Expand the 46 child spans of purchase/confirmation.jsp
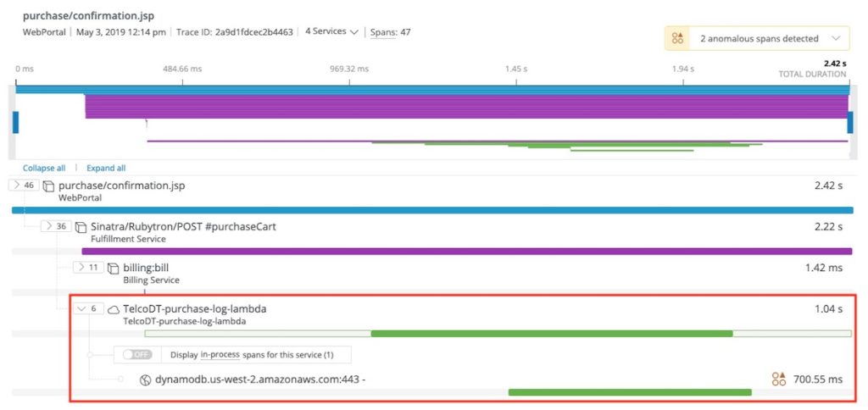 click(24, 186)
